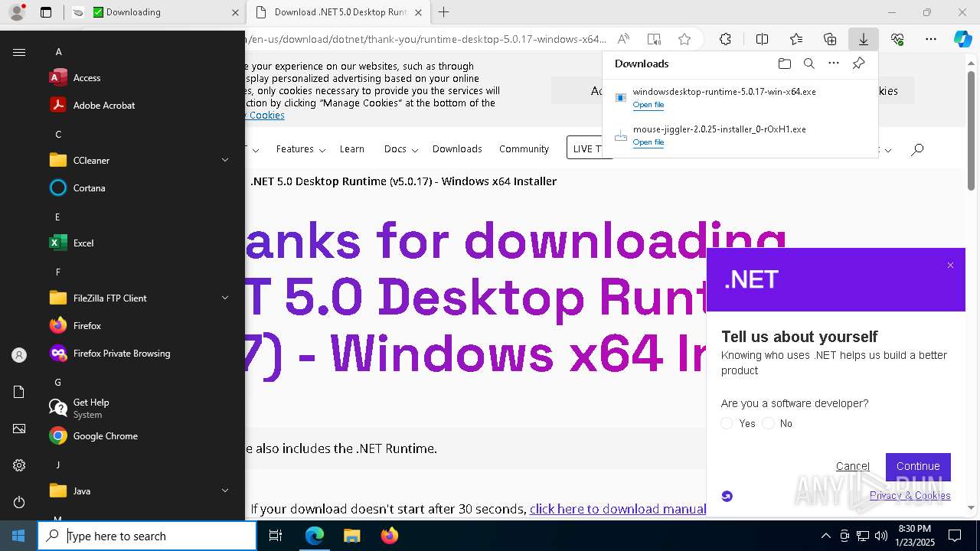The height and width of the screenshot is (551, 980).
Task: Click here to download manually link
Action: click(617, 509)
